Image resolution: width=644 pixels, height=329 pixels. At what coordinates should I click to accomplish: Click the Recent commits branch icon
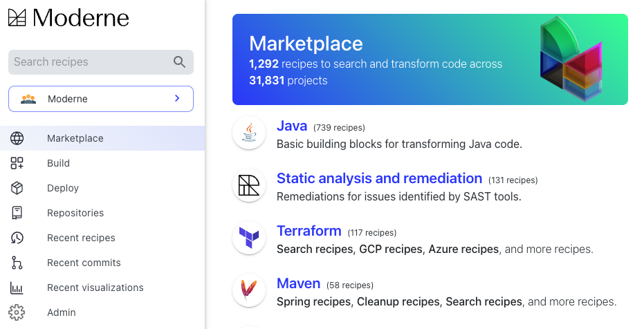[x=17, y=263]
